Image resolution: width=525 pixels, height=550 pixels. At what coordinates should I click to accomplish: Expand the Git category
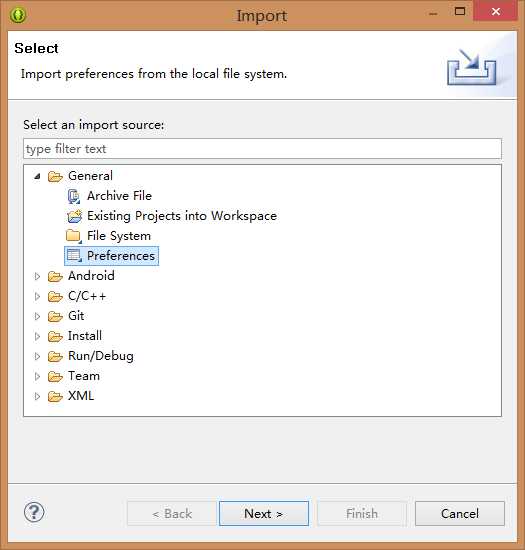[x=37, y=316]
